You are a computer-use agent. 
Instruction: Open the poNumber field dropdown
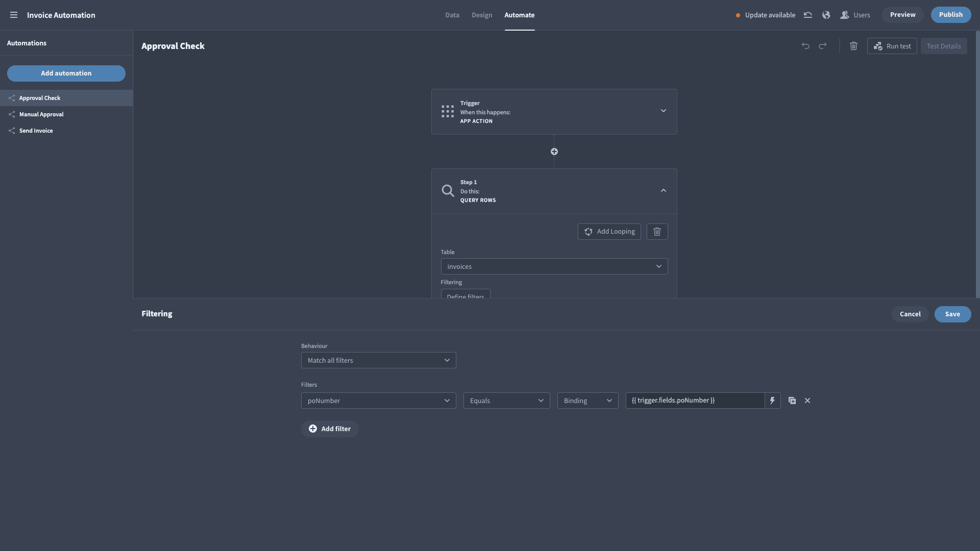pyautogui.click(x=379, y=400)
